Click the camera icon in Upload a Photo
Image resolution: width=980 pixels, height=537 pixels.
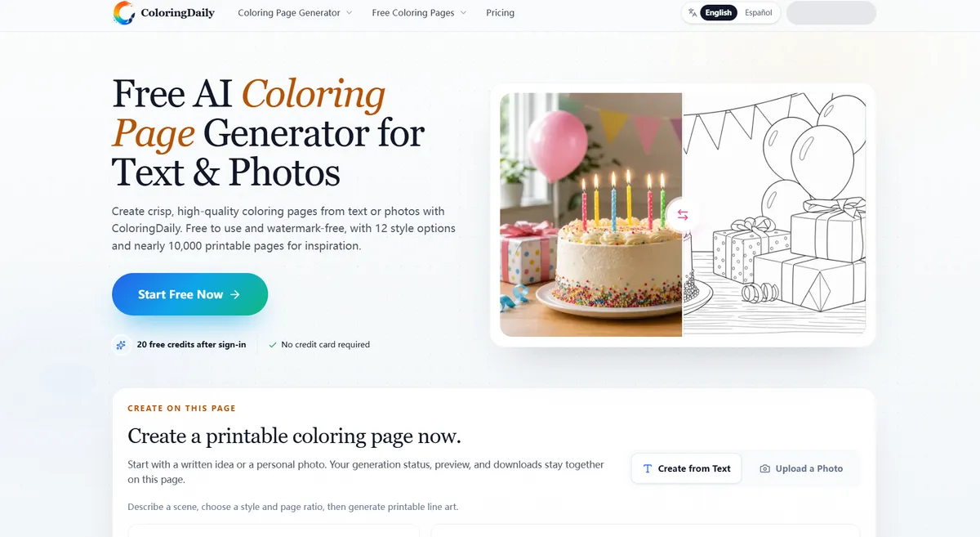coord(764,468)
